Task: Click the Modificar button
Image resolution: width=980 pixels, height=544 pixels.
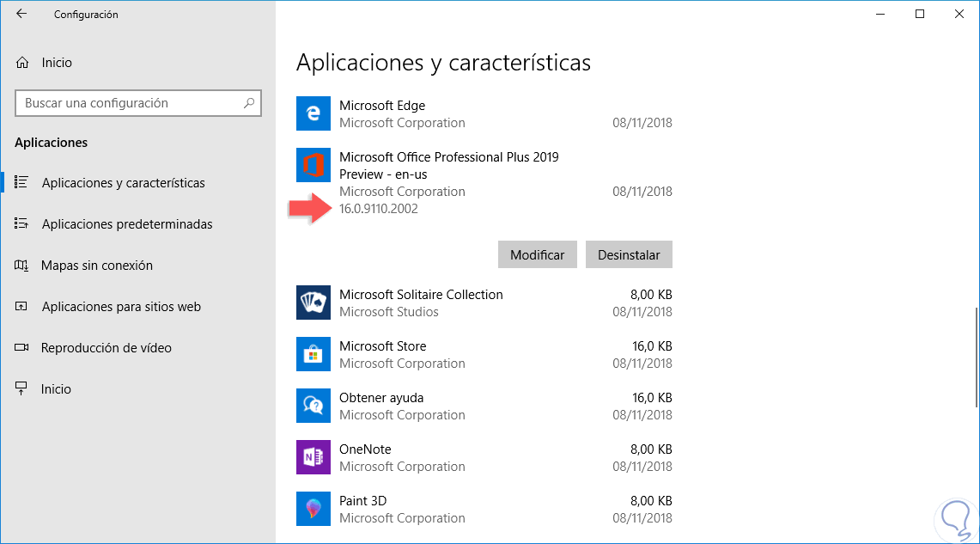Action: pos(538,254)
